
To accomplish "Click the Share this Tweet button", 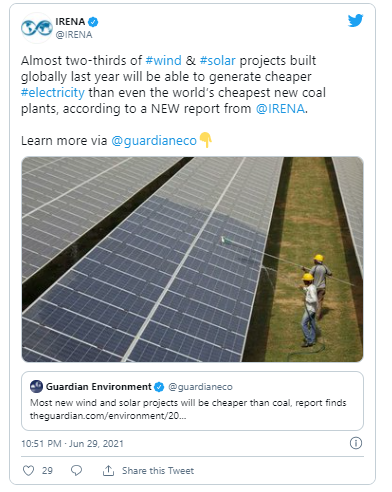I will tap(158, 471).
